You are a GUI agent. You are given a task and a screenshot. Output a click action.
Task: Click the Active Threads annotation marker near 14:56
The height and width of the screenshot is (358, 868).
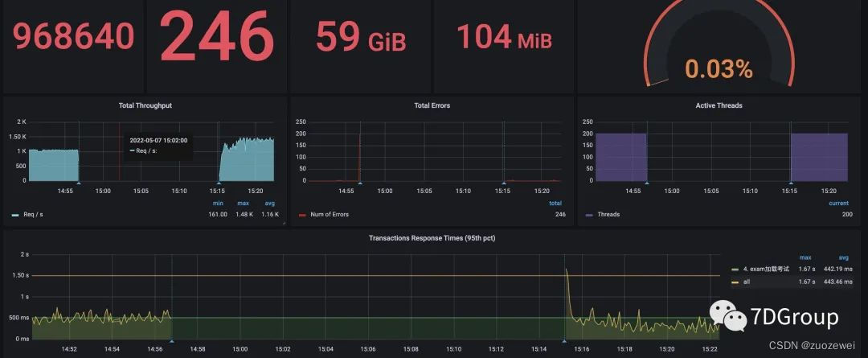(x=646, y=183)
